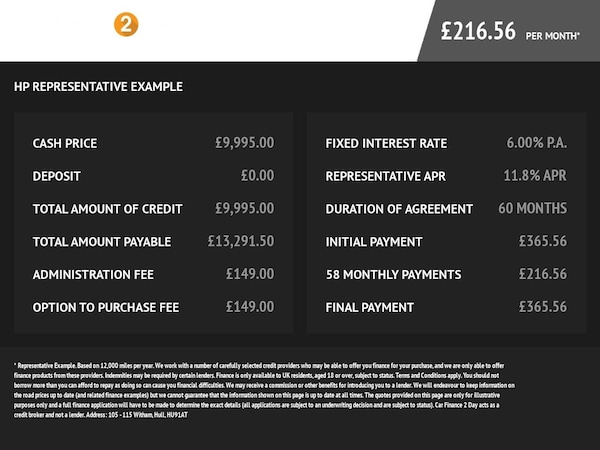The image size is (600, 450).
Task: Click the Initial Payment label
Action: 375,242
